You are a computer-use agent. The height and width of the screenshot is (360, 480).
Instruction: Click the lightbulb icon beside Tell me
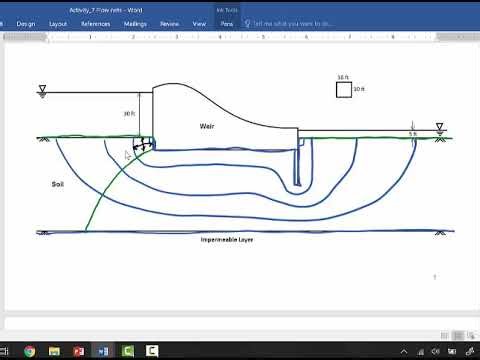point(247,24)
